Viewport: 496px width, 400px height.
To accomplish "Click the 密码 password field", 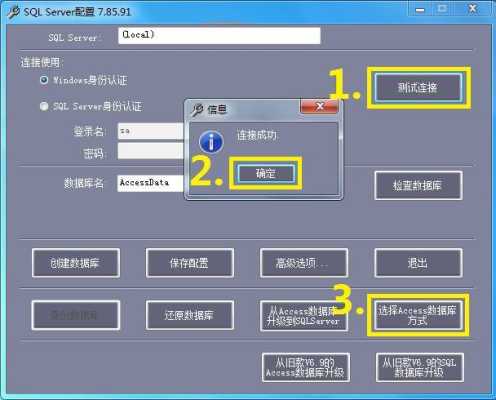I will click(151, 151).
